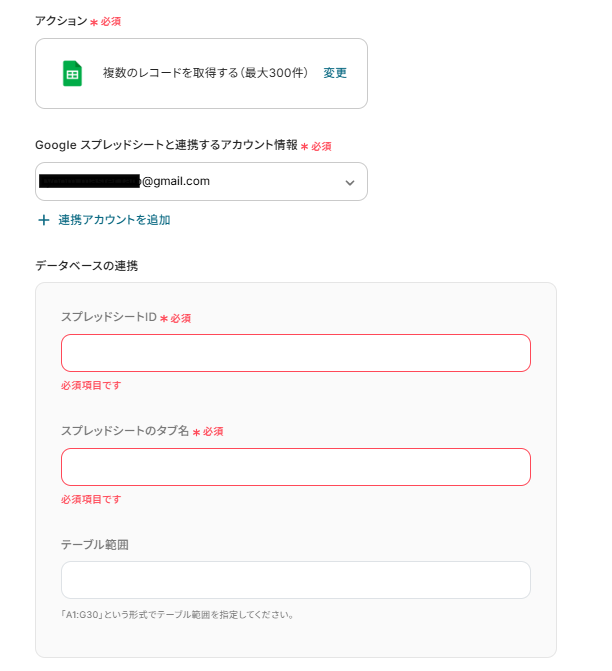
Task: Focus the テーブル範囲 input field
Action: (295, 580)
